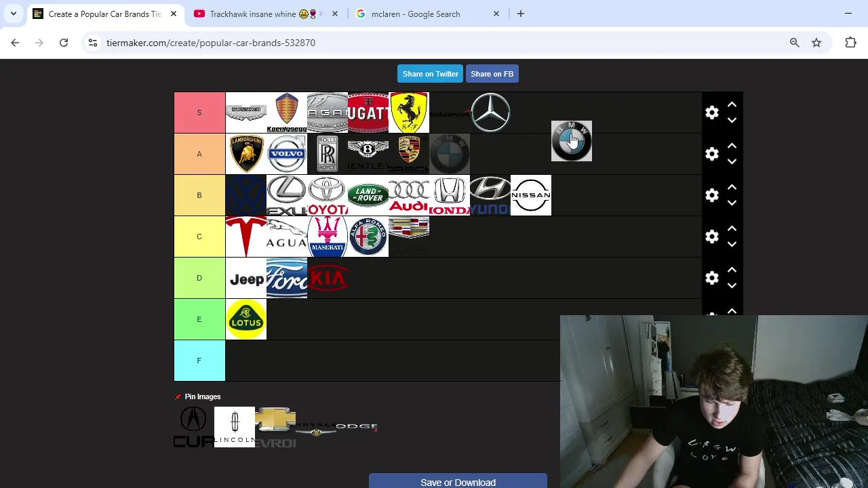Select the Volvo logo in A tier
Image resolution: width=868 pixels, height=488 pixels.
[286, 154]
